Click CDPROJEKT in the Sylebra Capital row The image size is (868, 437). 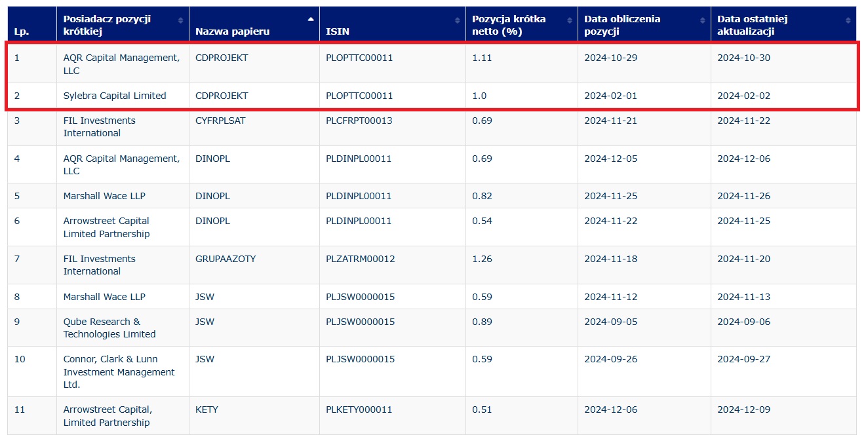pos(222,96)
